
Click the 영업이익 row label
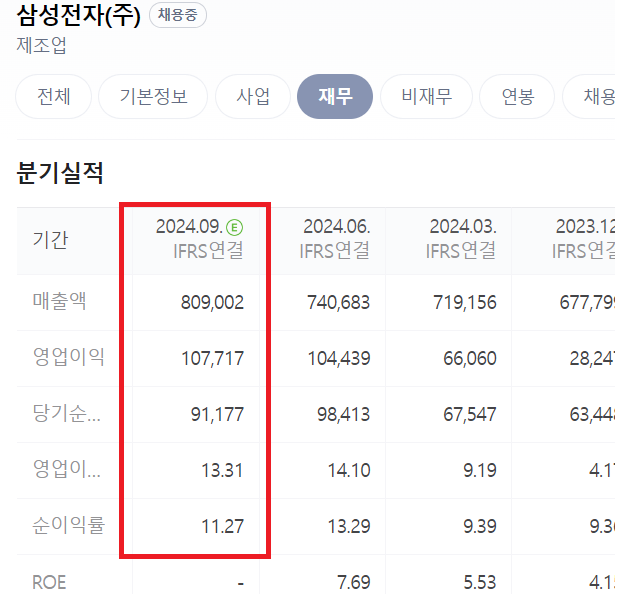coord(68,357)
